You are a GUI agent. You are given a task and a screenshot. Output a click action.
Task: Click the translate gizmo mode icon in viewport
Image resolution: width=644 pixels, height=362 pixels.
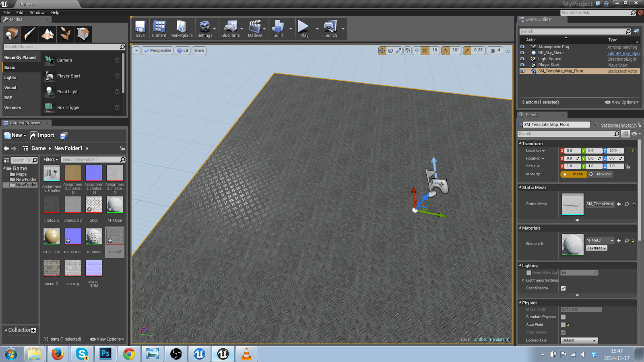382,51
